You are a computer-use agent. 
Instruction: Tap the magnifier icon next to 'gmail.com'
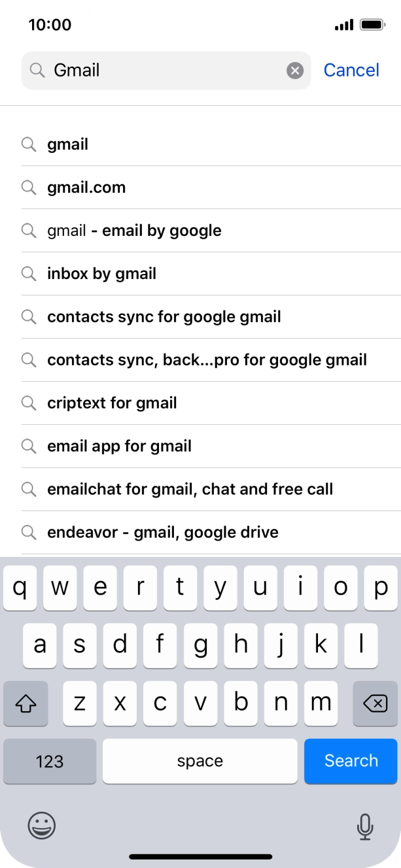(x=29, y=188)
